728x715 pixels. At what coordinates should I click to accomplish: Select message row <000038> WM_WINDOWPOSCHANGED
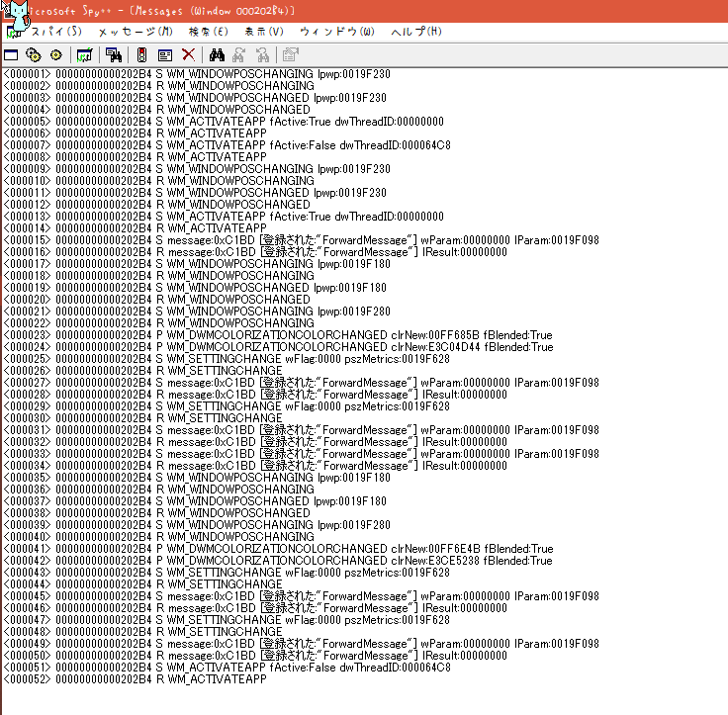pos(157,513)
